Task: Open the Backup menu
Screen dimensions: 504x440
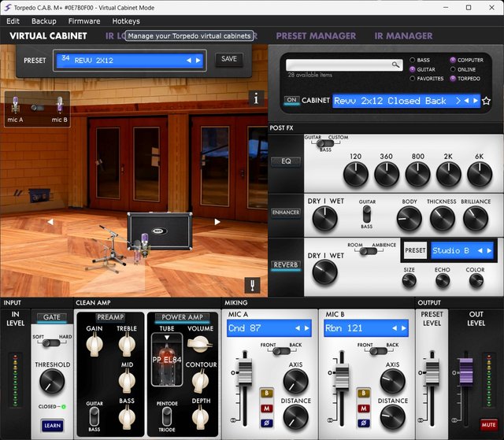Action: pos(44,21)
